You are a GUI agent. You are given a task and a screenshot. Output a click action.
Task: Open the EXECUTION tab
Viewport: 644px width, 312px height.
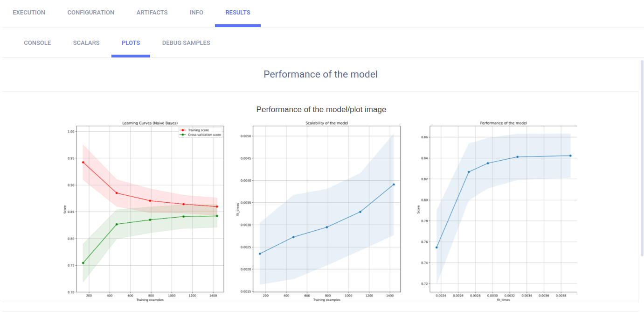[x=29, y=13]
